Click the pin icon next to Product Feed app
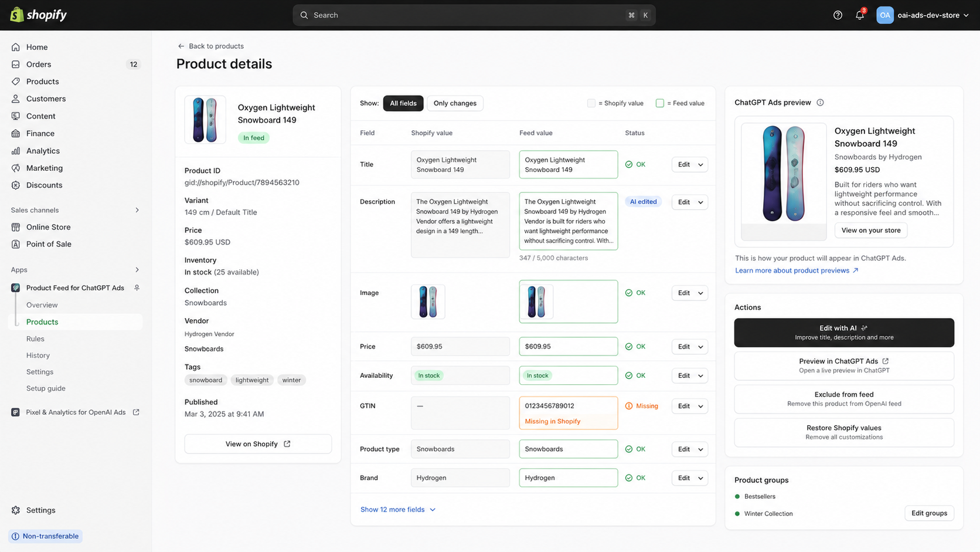Viewport: 980px width, 552px height. [x=137, y=288]
